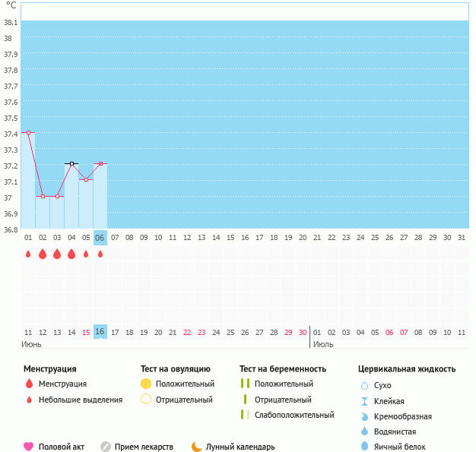This screenshot has width=476, height=452.
Task: Select highlighted cycle day 06
Action: (x=100, y=238)
